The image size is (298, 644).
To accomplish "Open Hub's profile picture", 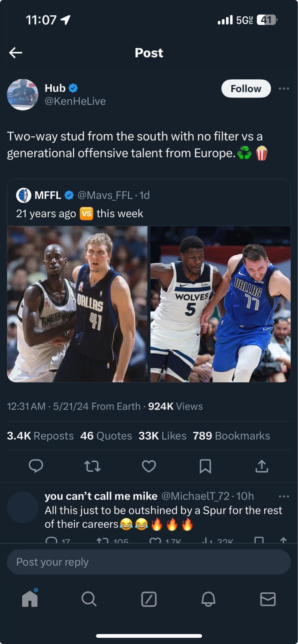I will tap(23, 94).
